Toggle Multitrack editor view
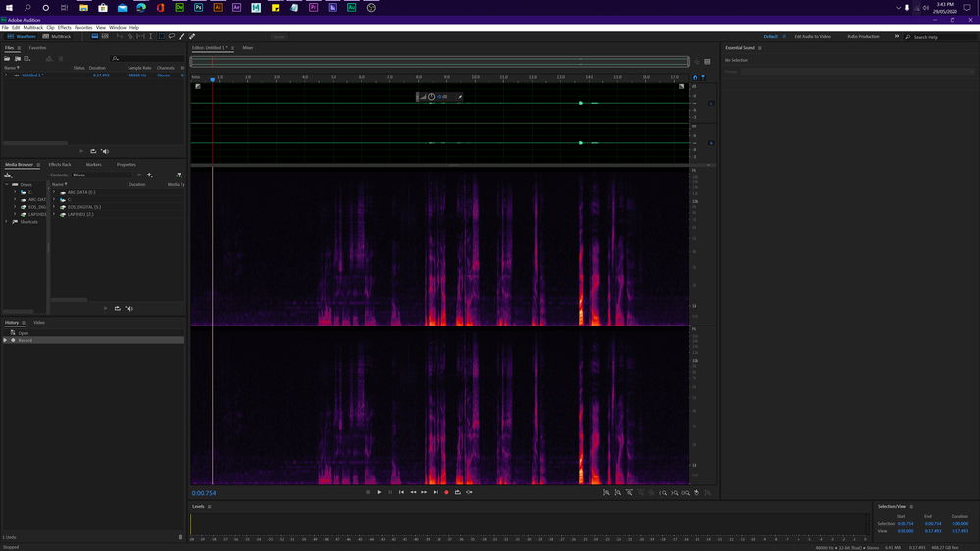The width and height of the screenshot is (980, 551). pyautogui.click(x=56, y=37)
